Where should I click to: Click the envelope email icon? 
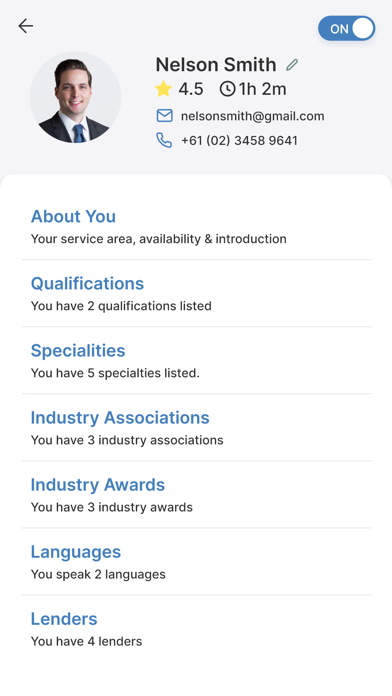pos(164,116)
